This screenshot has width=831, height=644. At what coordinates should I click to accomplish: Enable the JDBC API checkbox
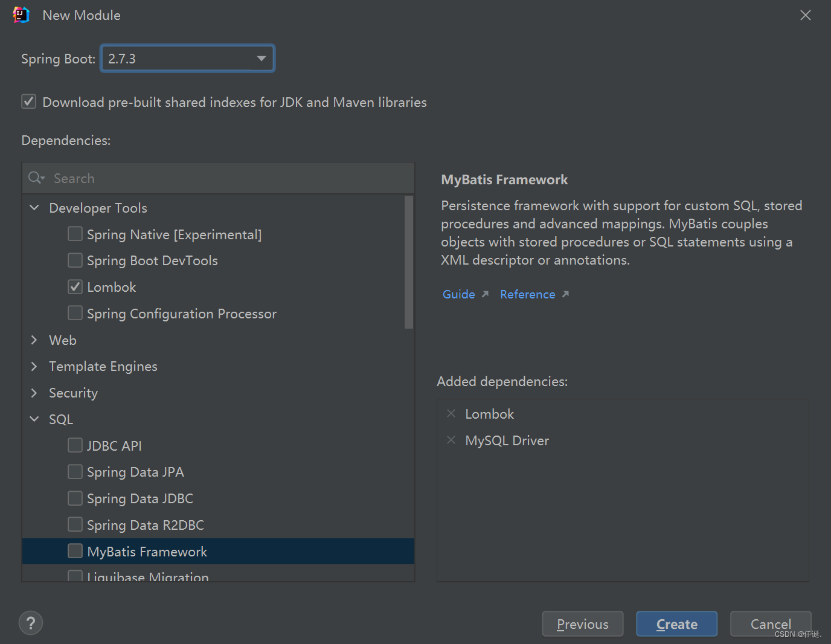point(75,445)
